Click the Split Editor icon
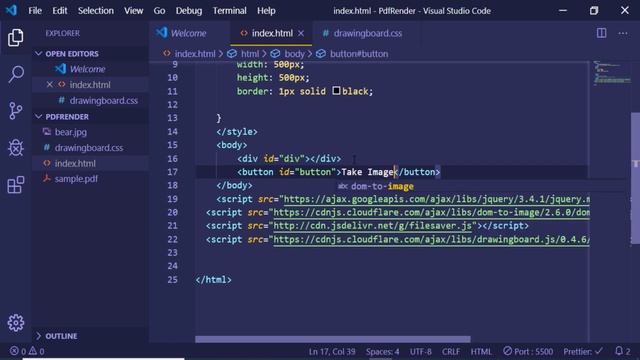The width and height of the screenshot is (640, 360). pyautogui.click(x=601, y=33)
